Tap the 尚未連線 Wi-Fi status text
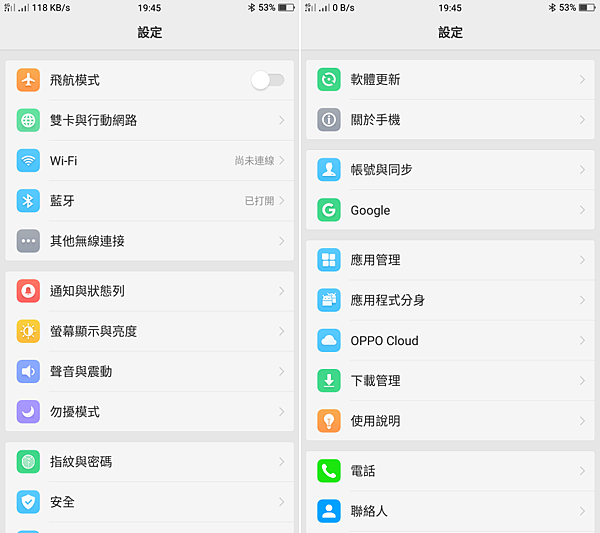 click(254, 161)
